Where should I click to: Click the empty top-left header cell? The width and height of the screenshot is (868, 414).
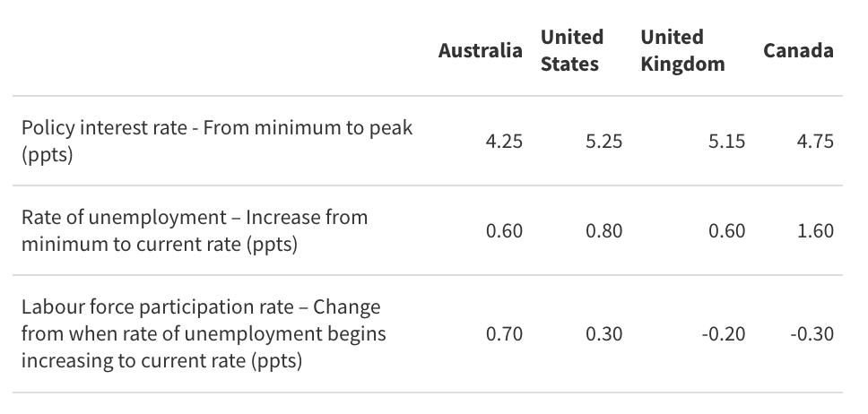click(x=215, y=51)
